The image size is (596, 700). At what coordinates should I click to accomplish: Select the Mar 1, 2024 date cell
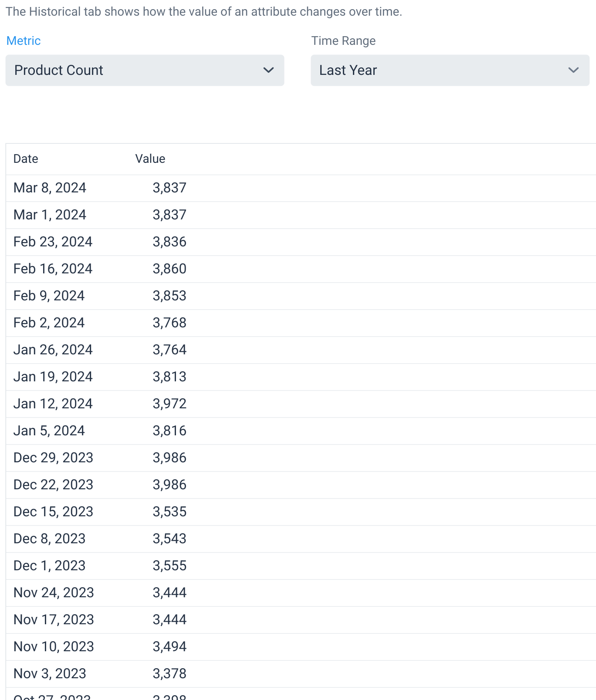50,215
